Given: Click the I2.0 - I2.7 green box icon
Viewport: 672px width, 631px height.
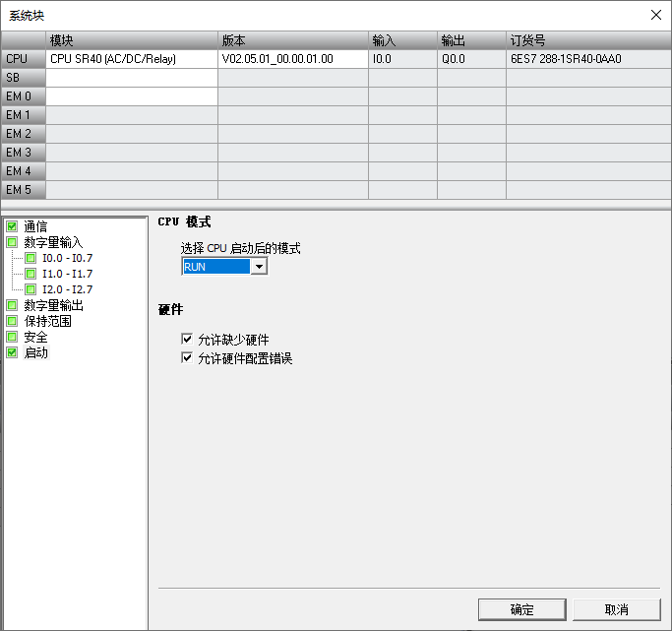Looking at the screenshot, I should (31, 289).
